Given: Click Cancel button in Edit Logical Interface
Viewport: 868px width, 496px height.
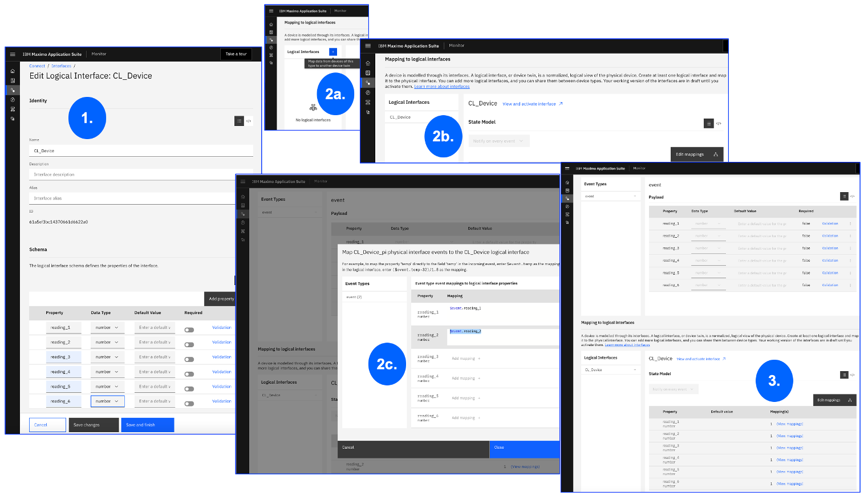Looking at the screenshot, I should [x=48, y=425].
